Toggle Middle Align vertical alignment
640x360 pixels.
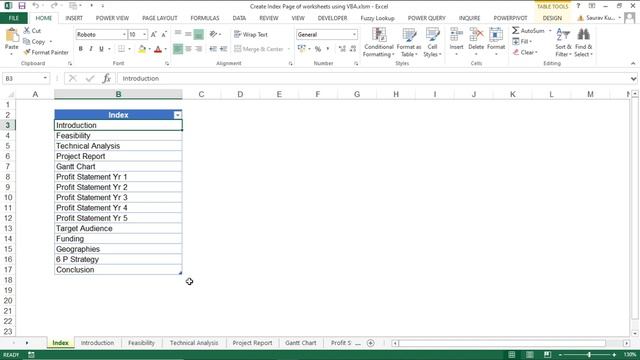(x=188, y=34)
